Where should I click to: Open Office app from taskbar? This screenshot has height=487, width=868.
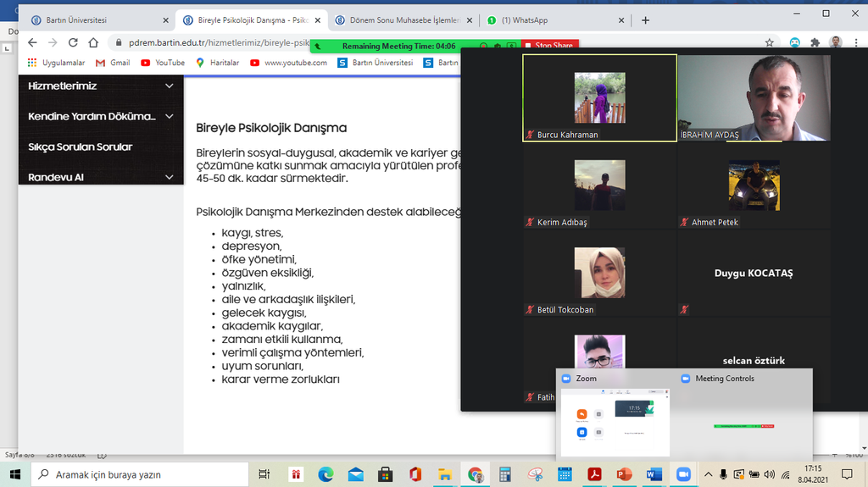pyautogui.click(x=415, y=474)
